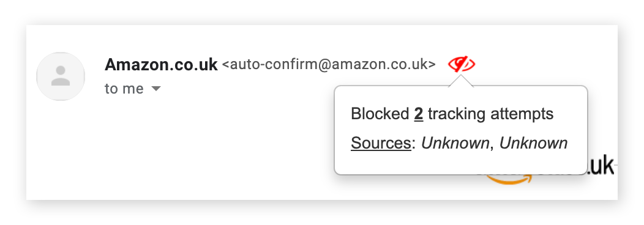Image resolution: width=644 pixels, height=225 pixels.
Task: Click the 'tracking attempts' text in the popup
Action: point(490,114)
